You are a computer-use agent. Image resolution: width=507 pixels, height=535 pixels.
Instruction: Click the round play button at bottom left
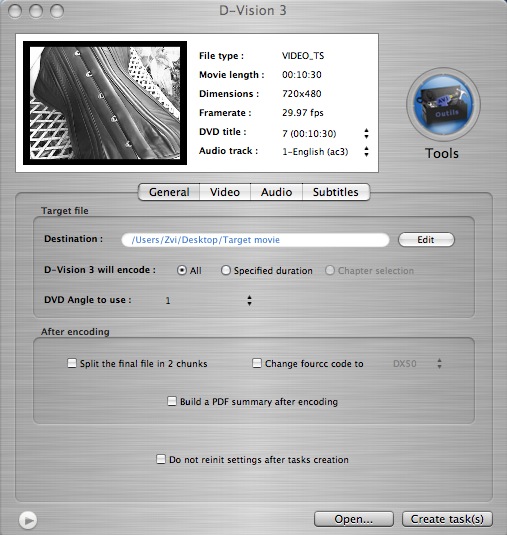[28, 520]
